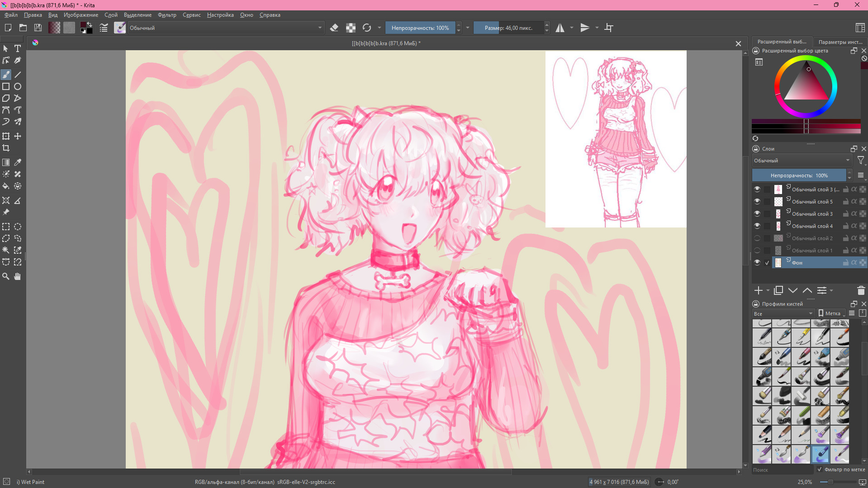This screenshot has width=868, height=488.
Task: Activate the Pan hand tool
Action: click(x=18, y=276)
